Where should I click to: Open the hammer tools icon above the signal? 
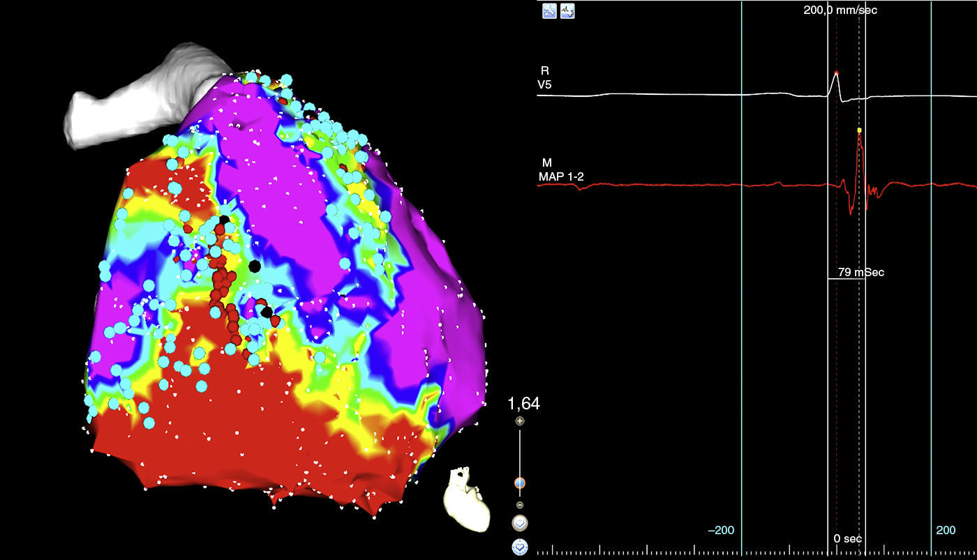549,11
